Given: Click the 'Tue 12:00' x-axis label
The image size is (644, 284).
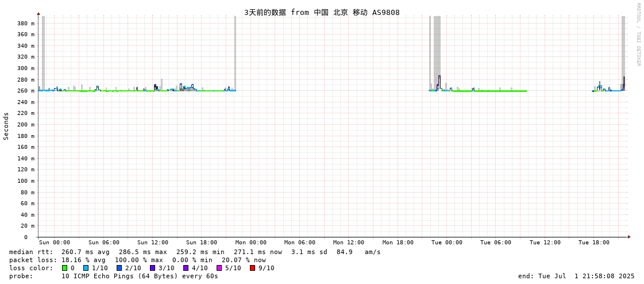Looking at the screenshot, I should [545, 243].
